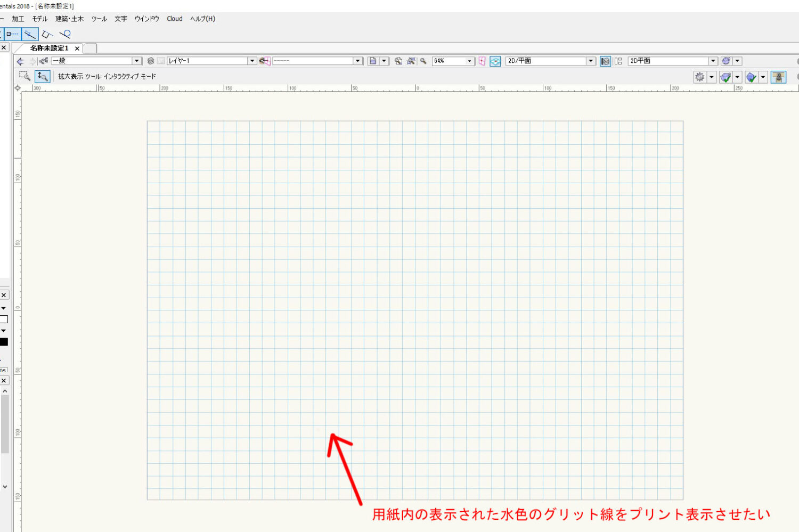The height and width of the screenshot is (532, 799).
Task: Expand the globe checkmark dropdown arrow
Action: tap(763, 77)
